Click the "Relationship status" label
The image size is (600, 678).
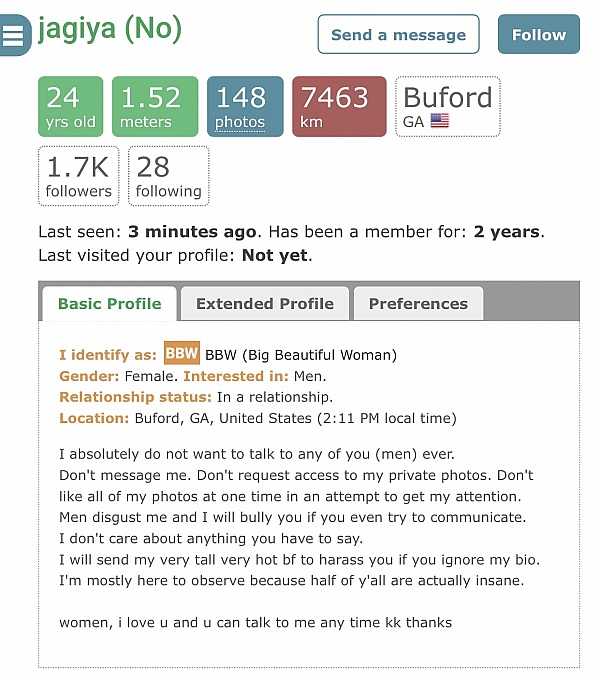(x=135, y=397)
